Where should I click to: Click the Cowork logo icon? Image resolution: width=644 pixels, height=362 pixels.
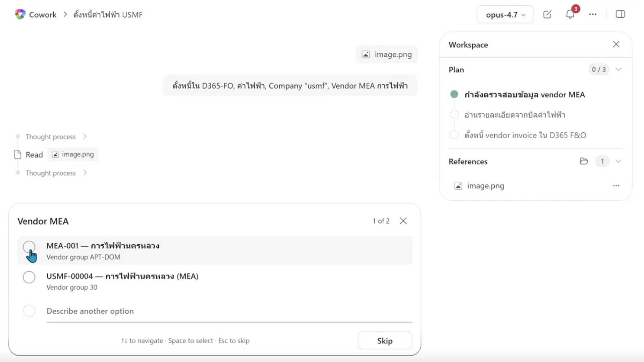[x=20, y=14]
